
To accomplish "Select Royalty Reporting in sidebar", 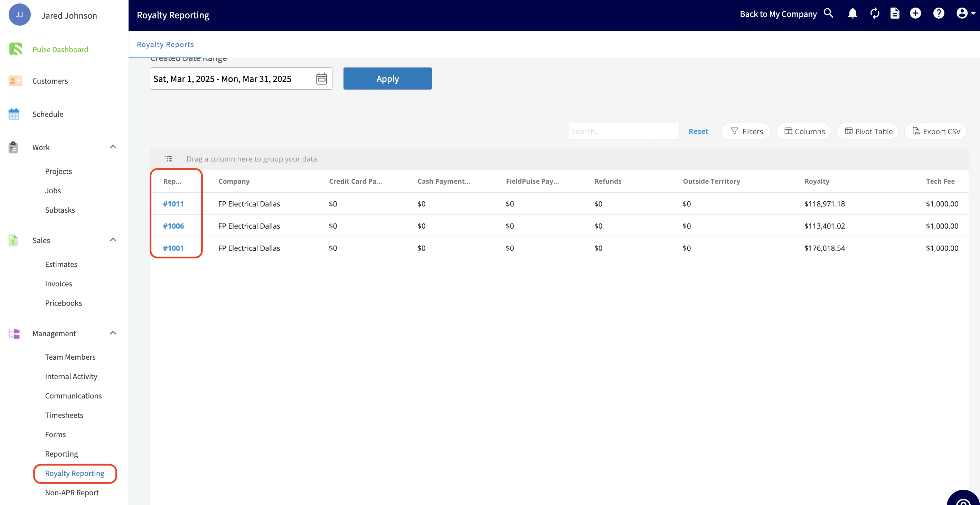I will (75, 474).
